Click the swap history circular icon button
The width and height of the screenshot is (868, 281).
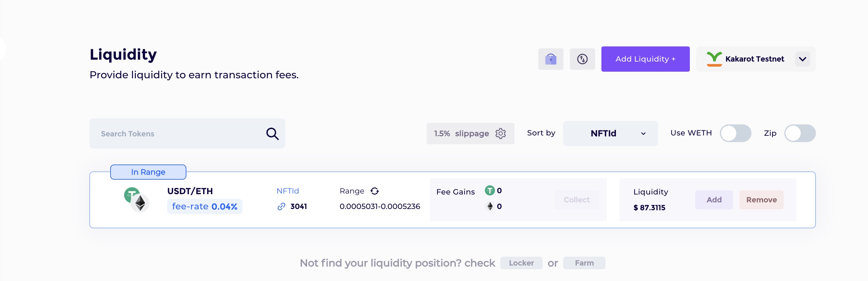pyautogui.click(x=582, y=59)
